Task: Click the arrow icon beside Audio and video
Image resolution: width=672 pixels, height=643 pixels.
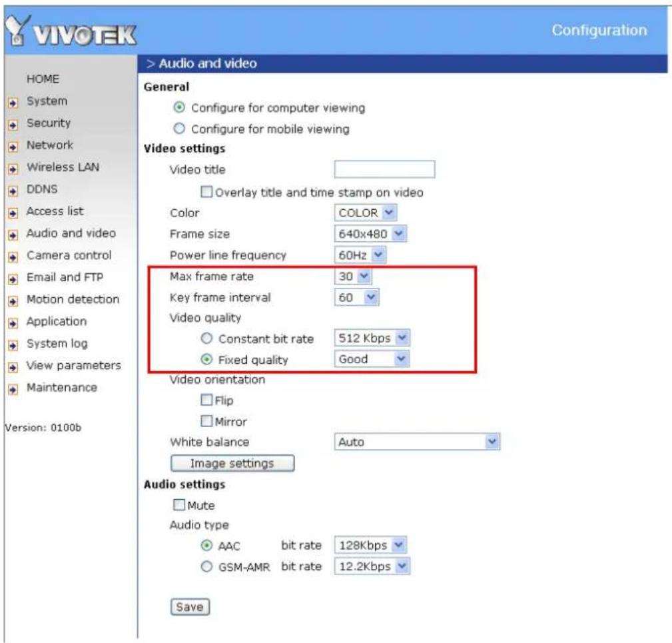Action: point(13,235)
